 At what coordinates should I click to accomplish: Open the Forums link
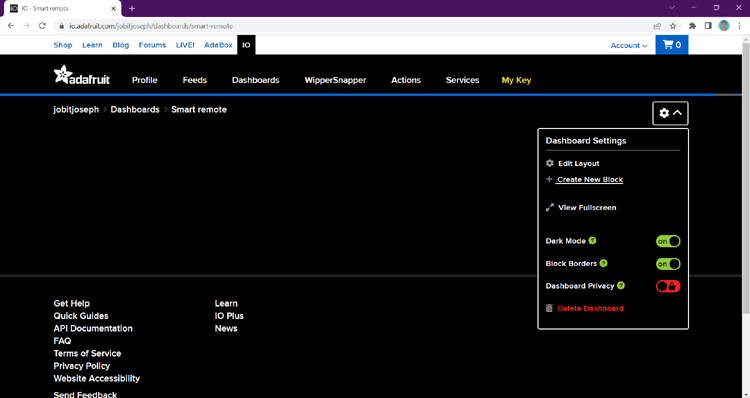[152, 45]
